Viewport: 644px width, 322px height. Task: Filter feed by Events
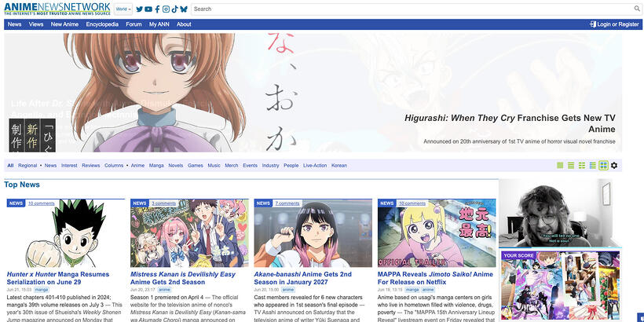250,166
